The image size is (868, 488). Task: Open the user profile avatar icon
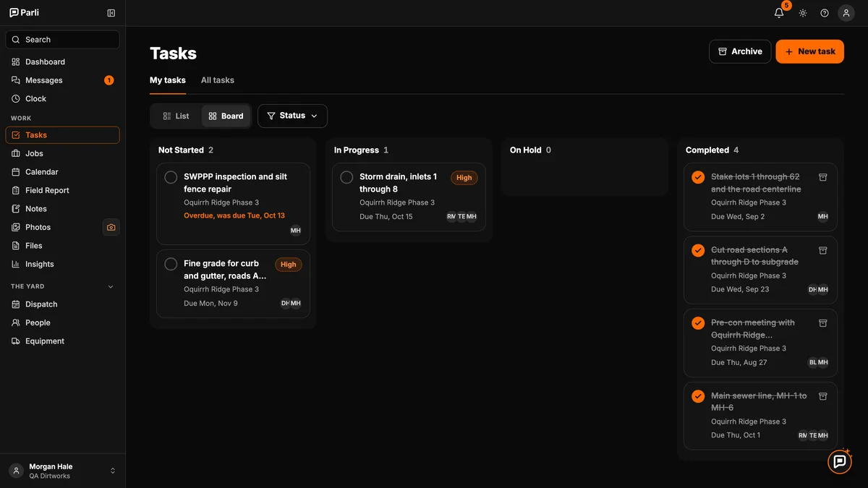846,13
